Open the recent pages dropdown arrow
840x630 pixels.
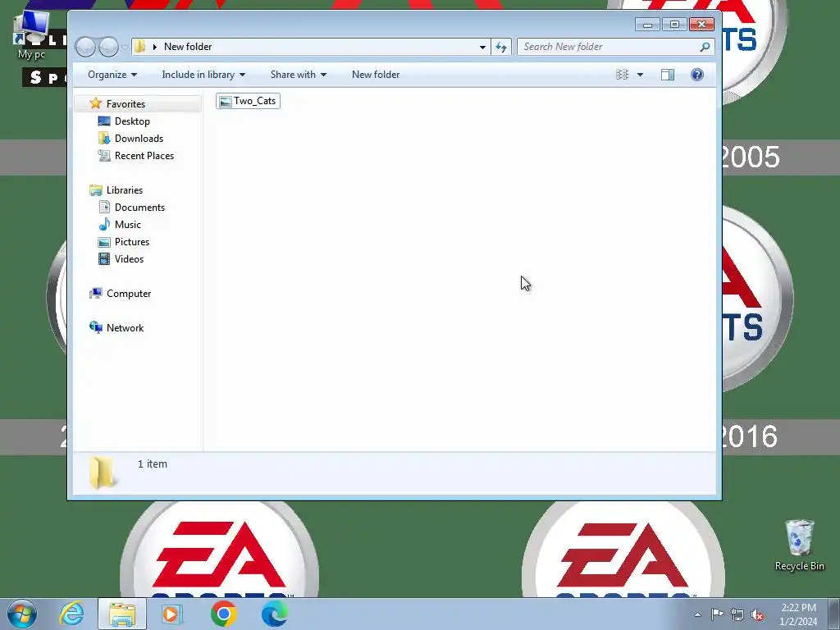[125, 47]
